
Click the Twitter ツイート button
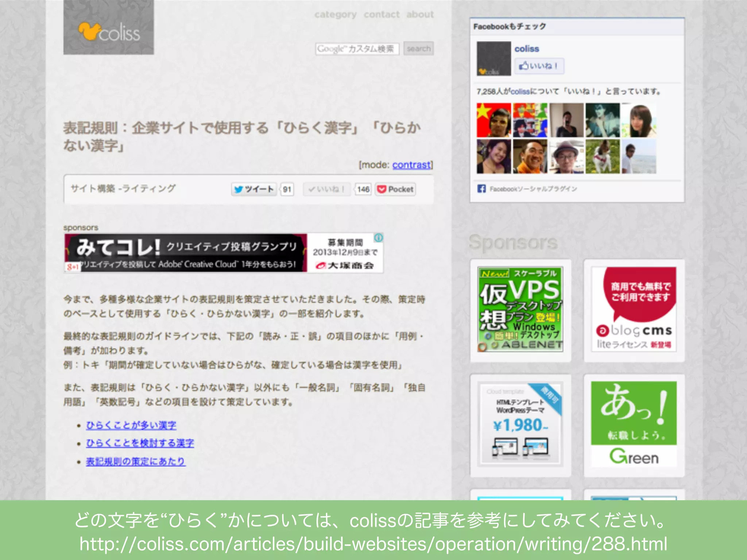point(254,189)
